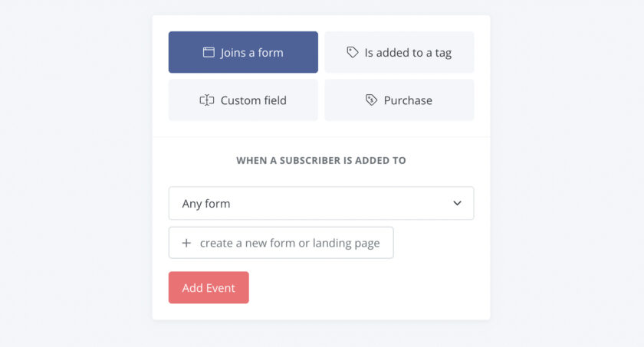The image size is (644, 347).
Task: Choose the Is added to a tag trigger
Action: tap(399, 52)
